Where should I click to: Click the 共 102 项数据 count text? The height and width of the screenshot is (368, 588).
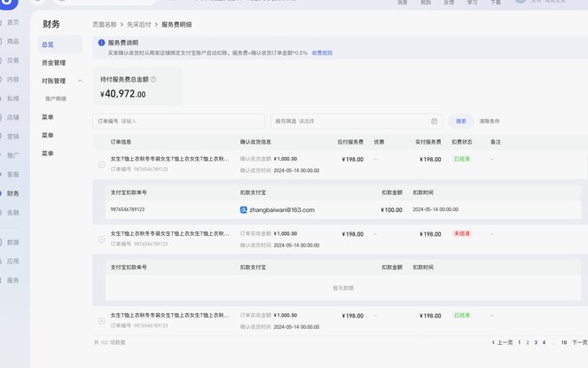pos(109,342)
